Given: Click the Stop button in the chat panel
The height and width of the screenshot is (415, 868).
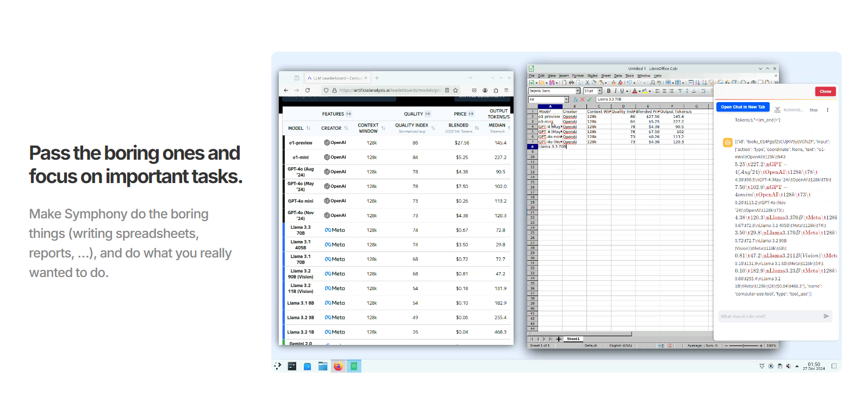Looking at the screenshot, I should coord(814,110).
